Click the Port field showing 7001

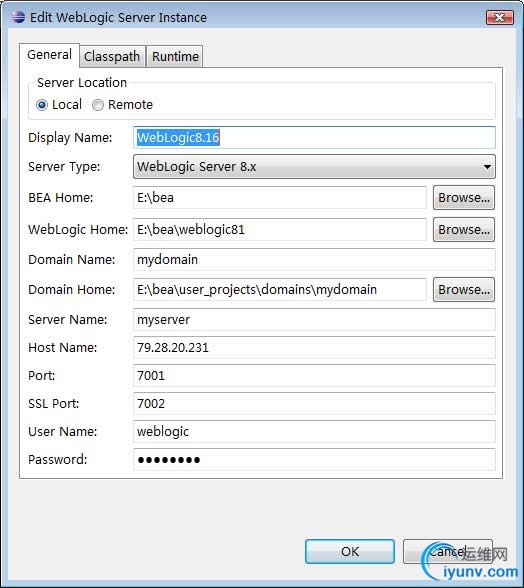pos(314,376)
